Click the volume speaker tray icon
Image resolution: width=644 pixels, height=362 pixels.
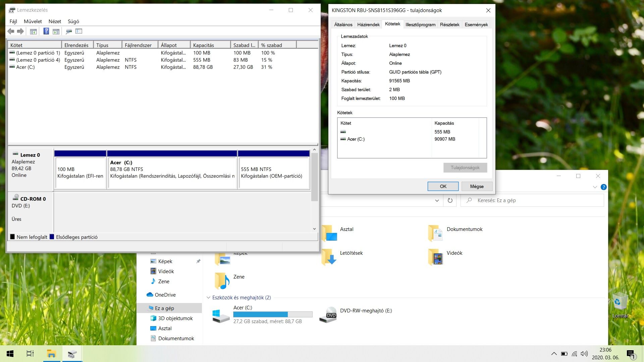(584, 354)
